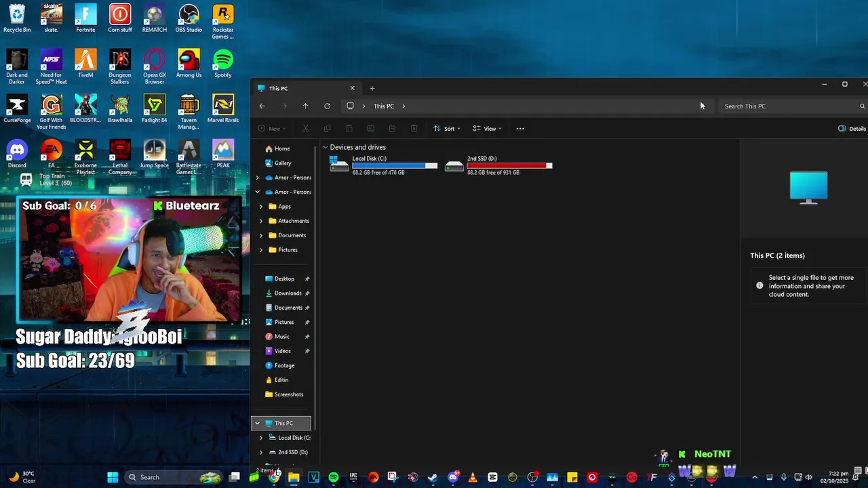The height and width of the screenshot is (488, 868).
Task: Select the Among Us desktop icon
Action: pyautogui.click(x=189, y=64)
